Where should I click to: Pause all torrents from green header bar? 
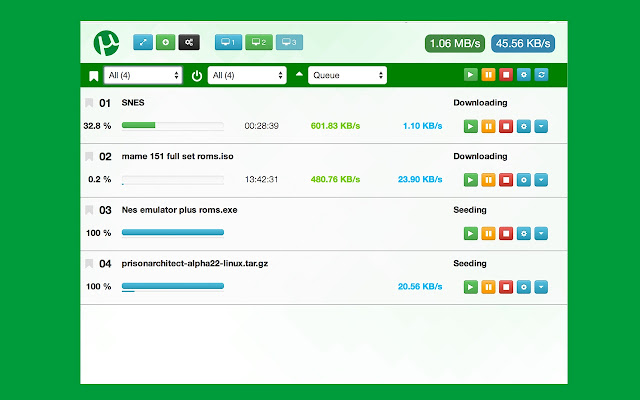(x=488, y=75)
